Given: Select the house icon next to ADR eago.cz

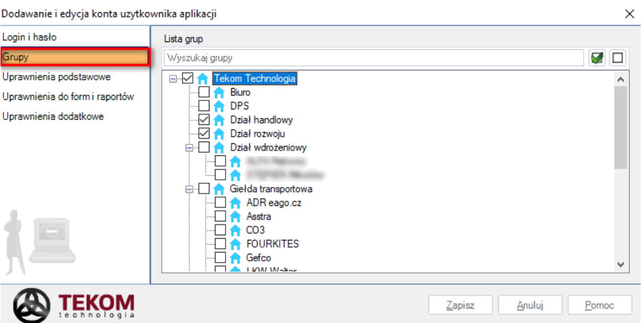Looking at the screenshot, I should click(236, 203).
